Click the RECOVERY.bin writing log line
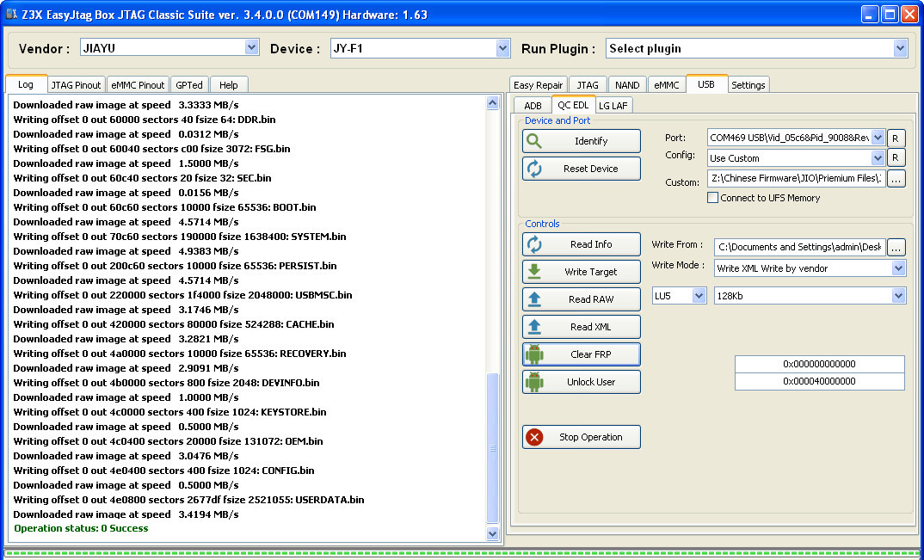 180,354
